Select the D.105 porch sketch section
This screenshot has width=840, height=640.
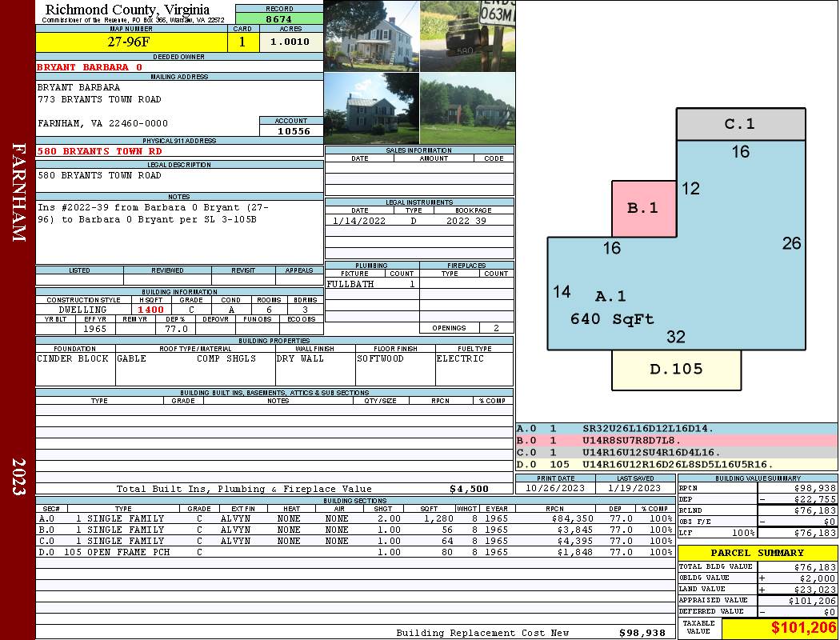[677, 370]
